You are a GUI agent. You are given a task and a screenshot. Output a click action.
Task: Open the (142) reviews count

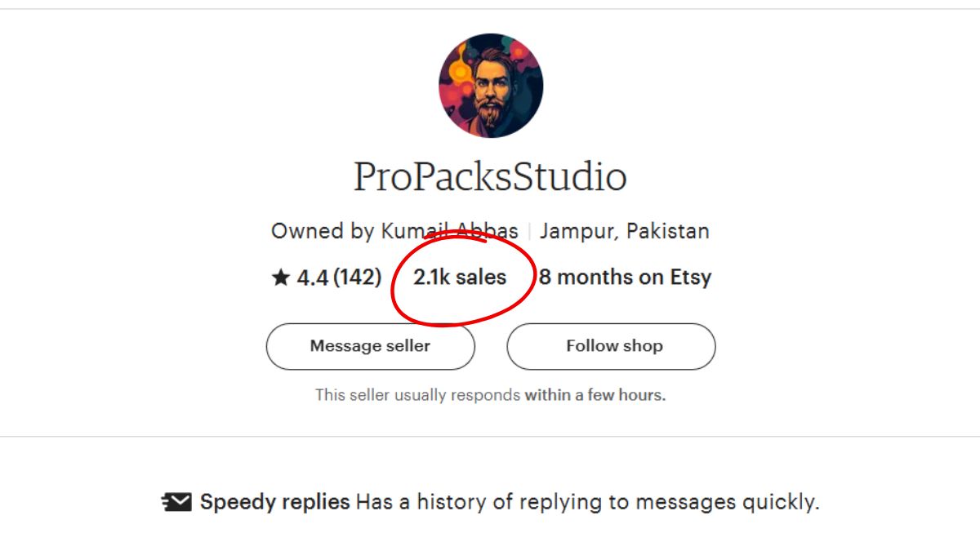(357, 278)
